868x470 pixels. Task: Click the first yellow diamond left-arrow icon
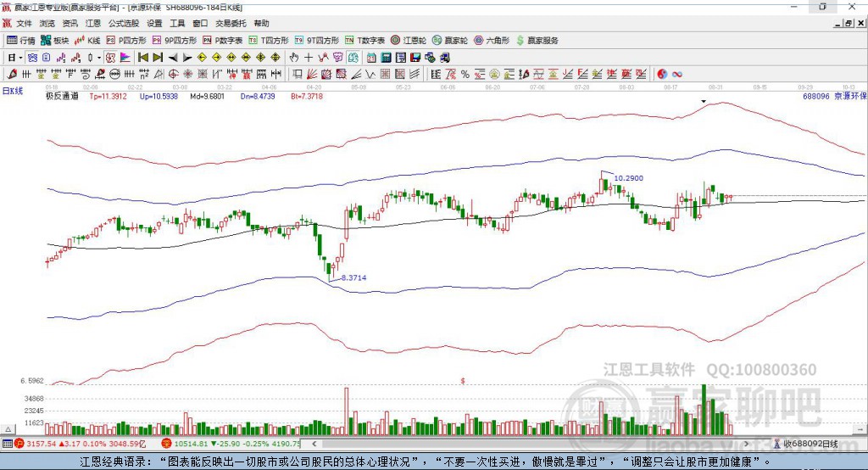tap(202, 58)
